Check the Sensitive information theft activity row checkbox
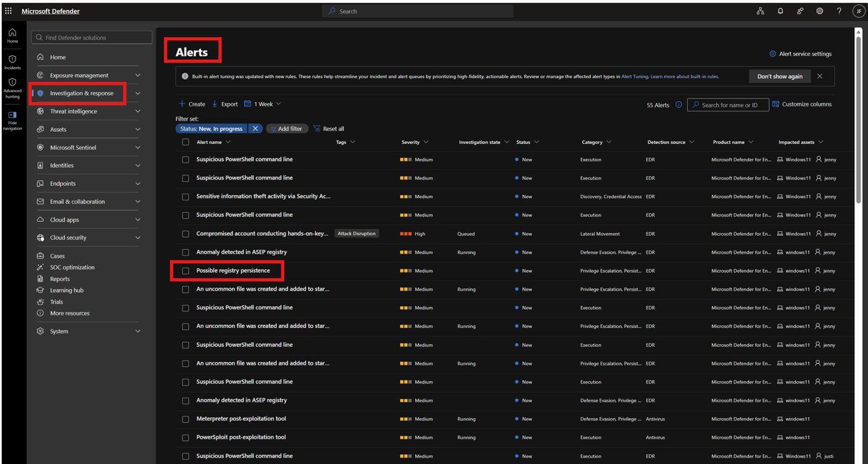This screenshot has width=868, height=464. [185, 197]
